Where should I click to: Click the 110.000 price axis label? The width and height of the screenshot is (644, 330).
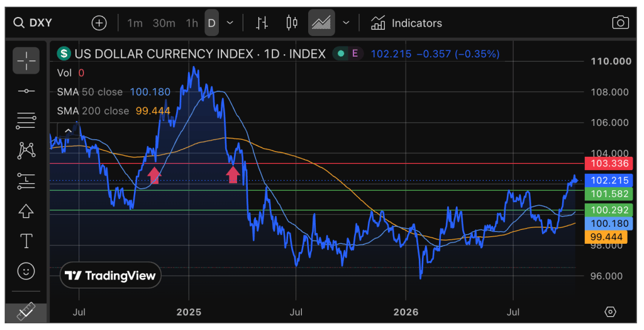point(611,61)
